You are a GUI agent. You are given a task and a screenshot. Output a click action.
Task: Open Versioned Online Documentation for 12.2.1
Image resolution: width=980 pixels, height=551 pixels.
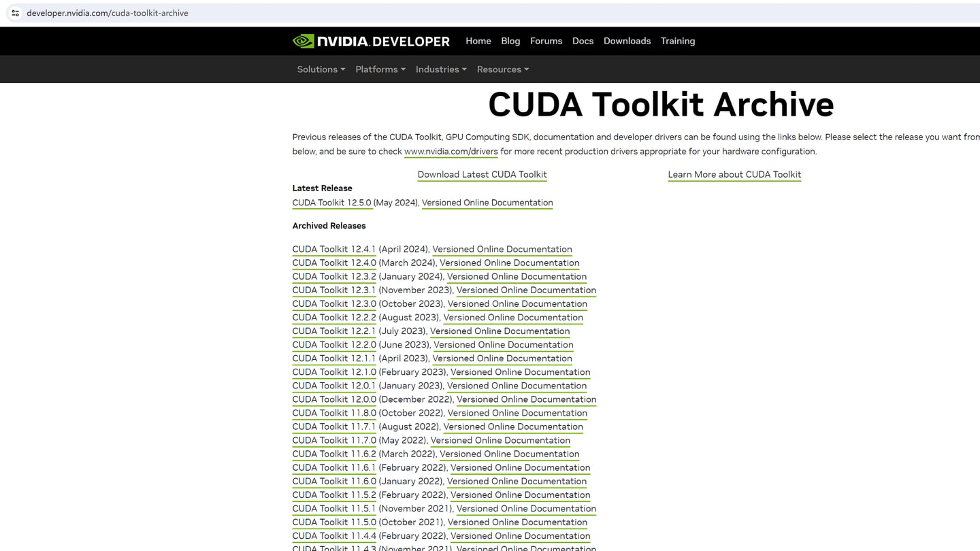[500, 331]
